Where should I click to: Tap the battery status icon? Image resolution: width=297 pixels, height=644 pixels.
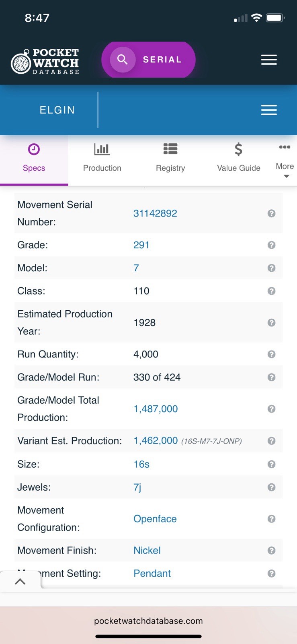click(x=275, y=18)
